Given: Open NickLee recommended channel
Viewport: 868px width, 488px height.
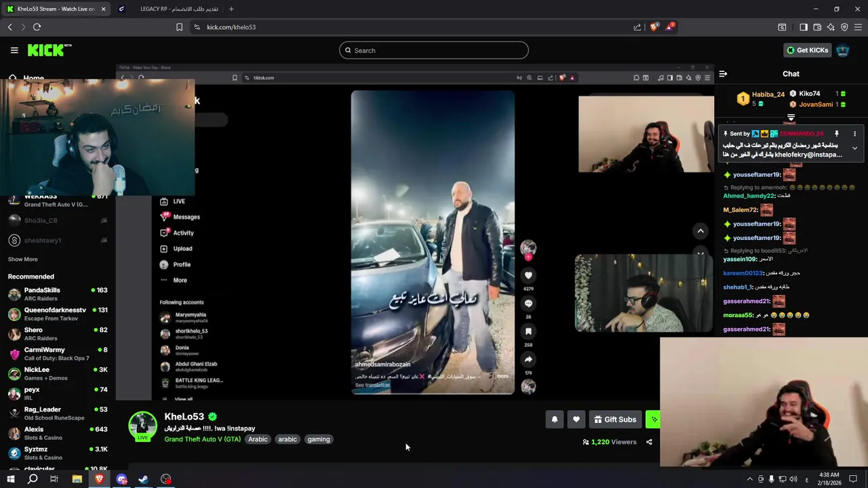Looking at the screenshot, I should coord(58,373).
